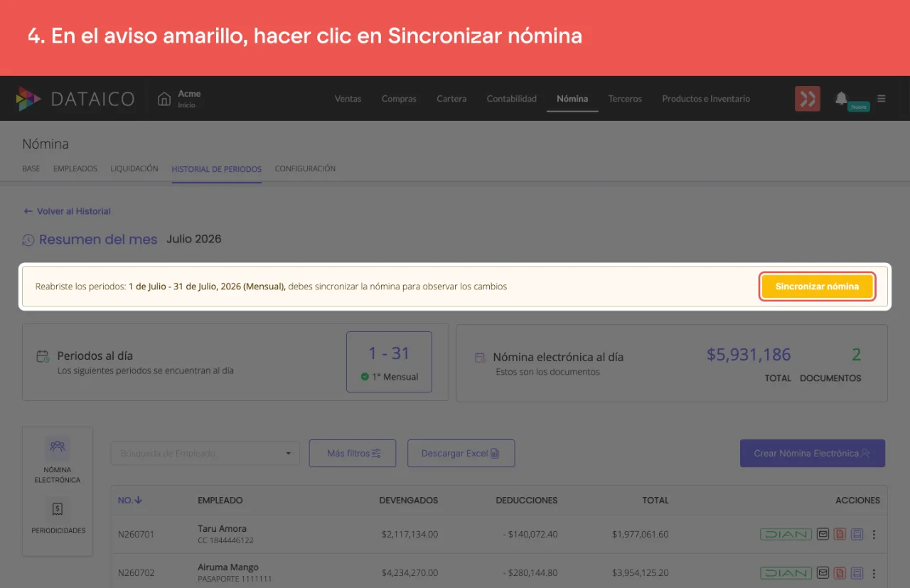910x588 pixels.
Task: Sort by the NO. column header
Action: 129,500
